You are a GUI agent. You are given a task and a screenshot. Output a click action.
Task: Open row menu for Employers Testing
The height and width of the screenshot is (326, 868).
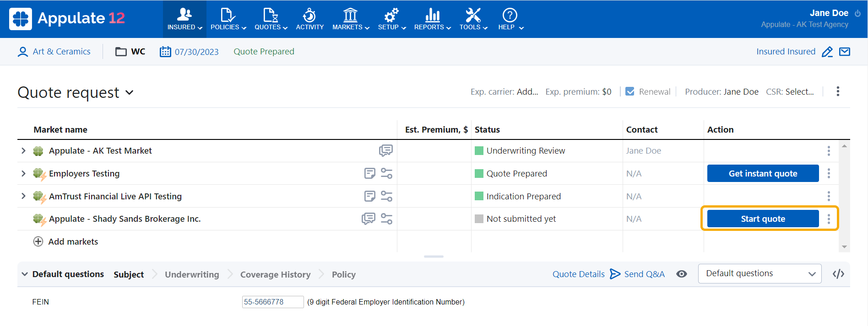click(828, 173)
